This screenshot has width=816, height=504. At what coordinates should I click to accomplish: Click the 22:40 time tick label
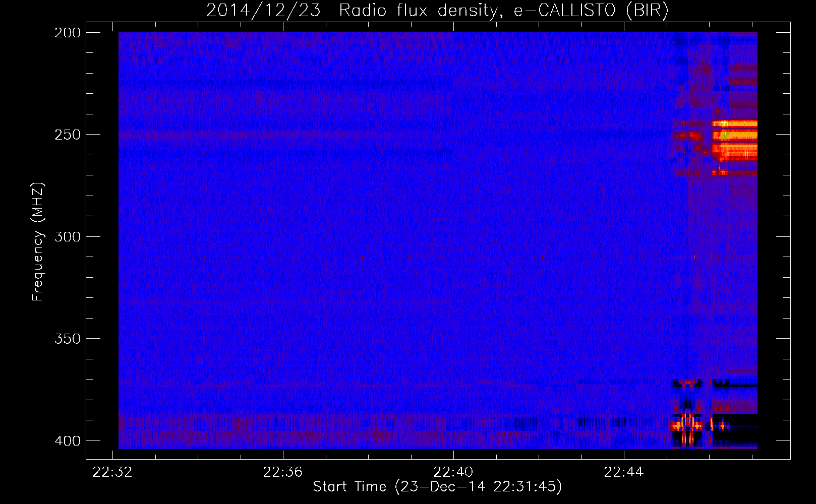point(453,472)
